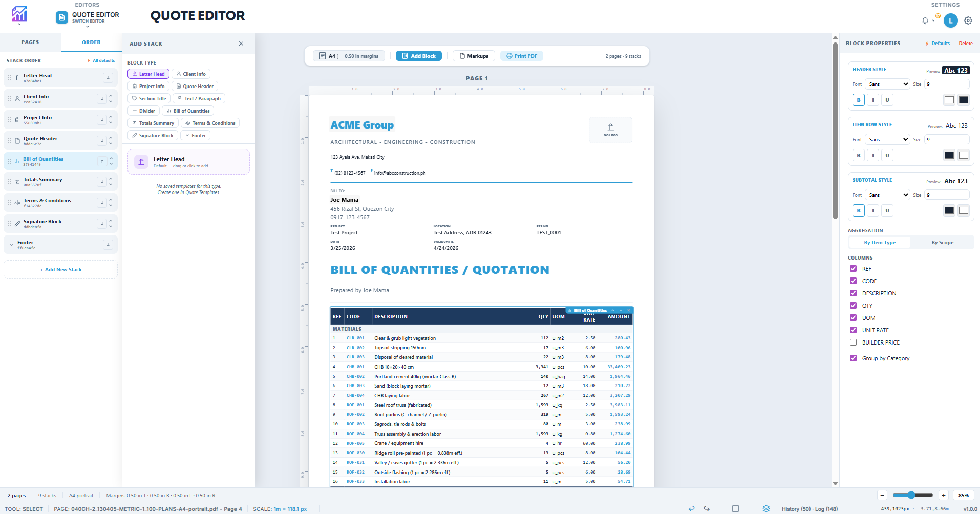Click the zoom out minus button
Screen dimensions: 980x514
[882, 495]
